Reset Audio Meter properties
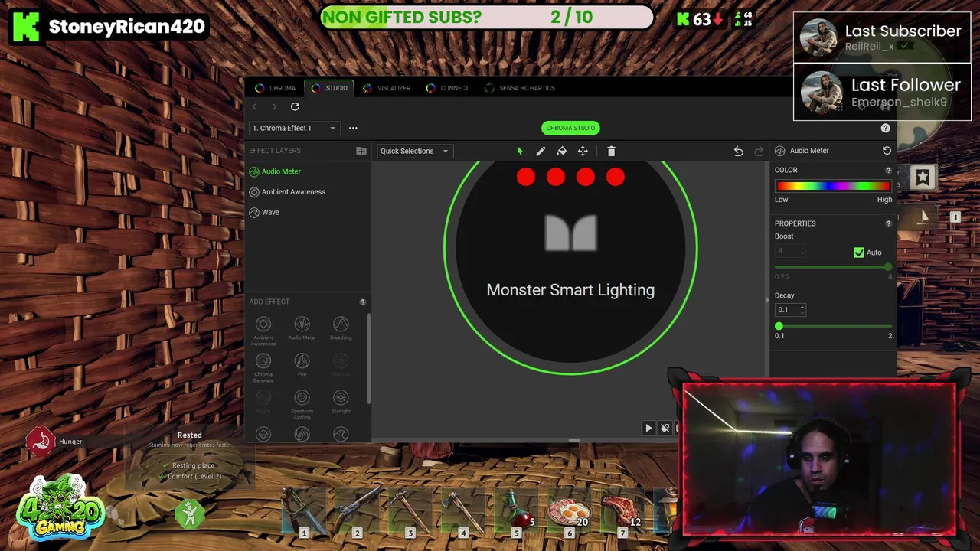The height and width of the screenshot is (551, 980). click(887, 151)
